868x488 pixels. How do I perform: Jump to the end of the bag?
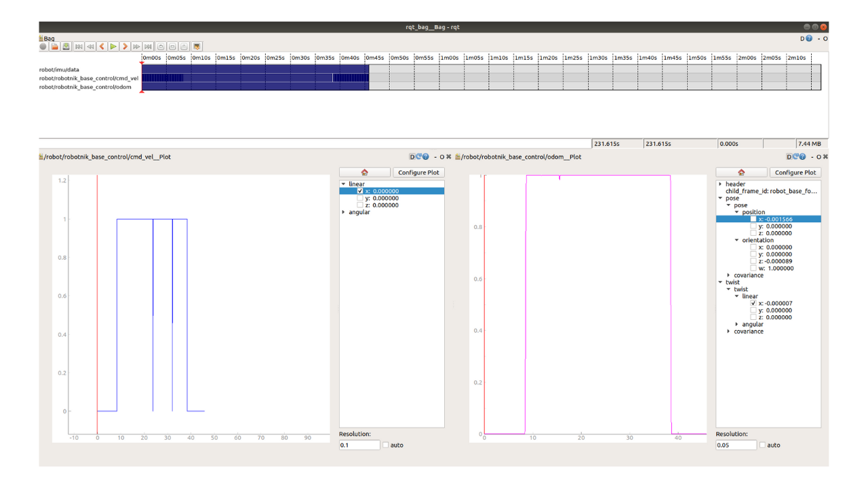tap(148, 47)
